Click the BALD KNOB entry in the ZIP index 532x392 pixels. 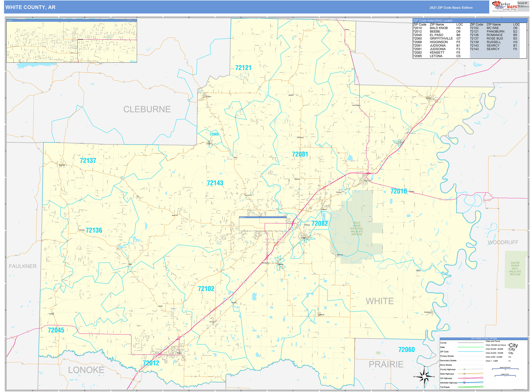439,28
